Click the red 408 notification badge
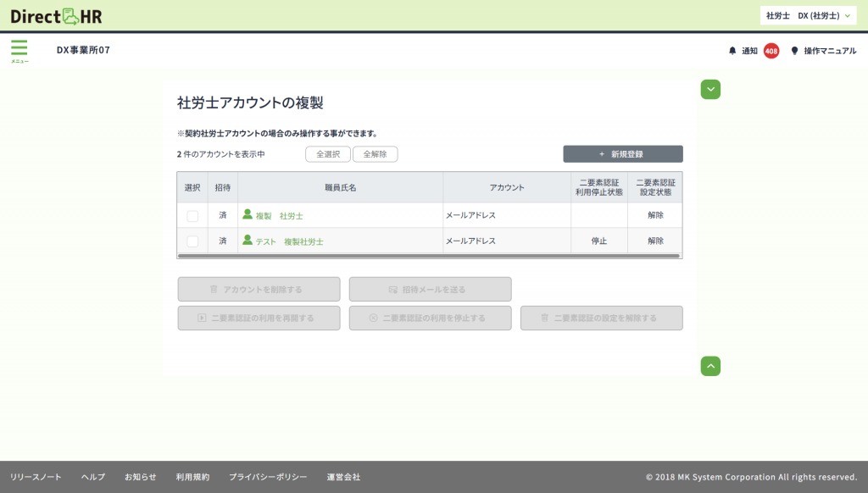This screenshot has width=868, height=493. pyautogui.click(x=771, y=51)
